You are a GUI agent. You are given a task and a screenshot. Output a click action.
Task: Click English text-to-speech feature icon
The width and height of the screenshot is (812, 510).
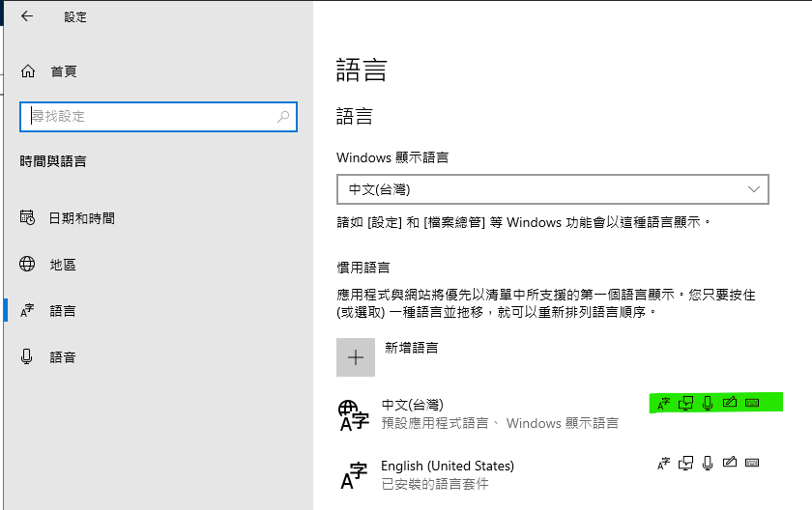pos(685,463)
